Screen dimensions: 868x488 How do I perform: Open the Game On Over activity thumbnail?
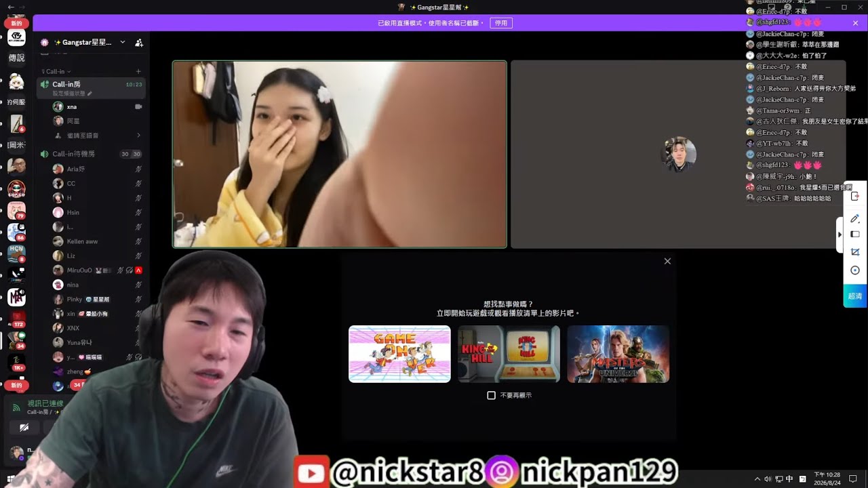coord(399,354)
